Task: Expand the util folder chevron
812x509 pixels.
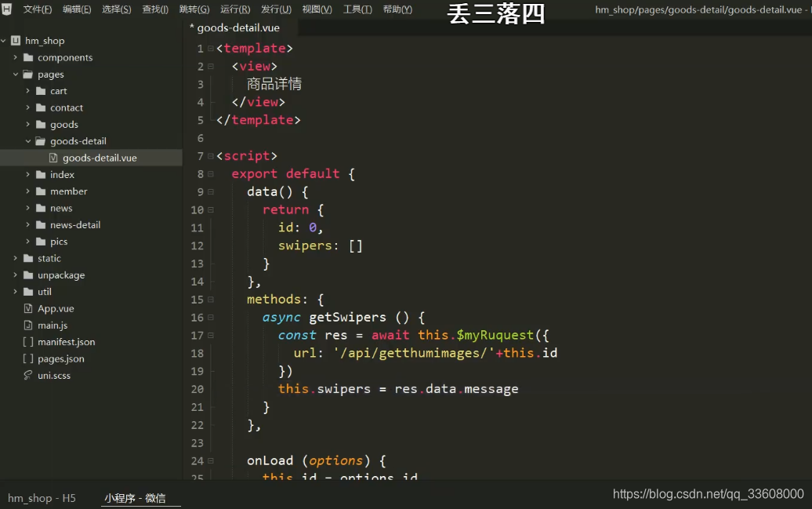Action: (15, 292)
